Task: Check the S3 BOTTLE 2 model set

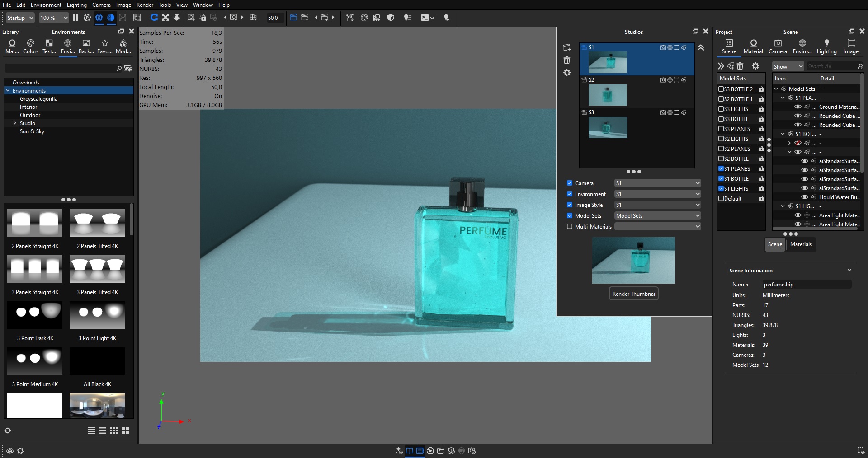Action: click(x=721, y=89)
